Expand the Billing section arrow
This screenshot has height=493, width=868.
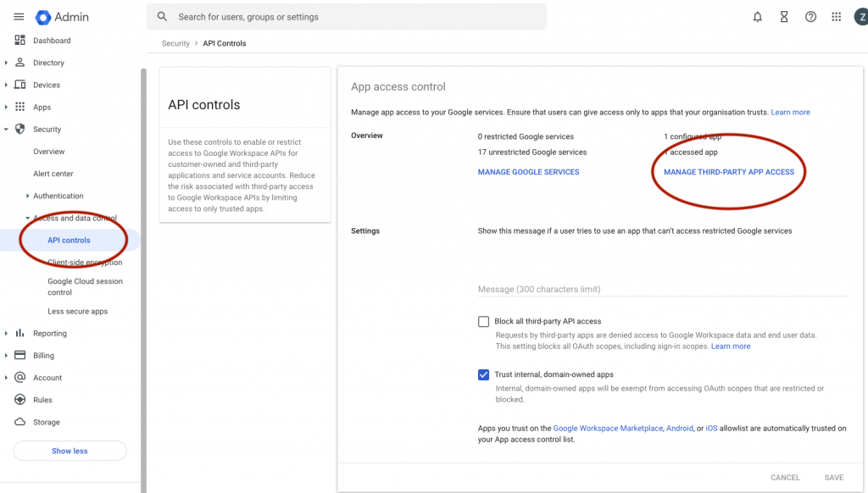coord(6,355)
